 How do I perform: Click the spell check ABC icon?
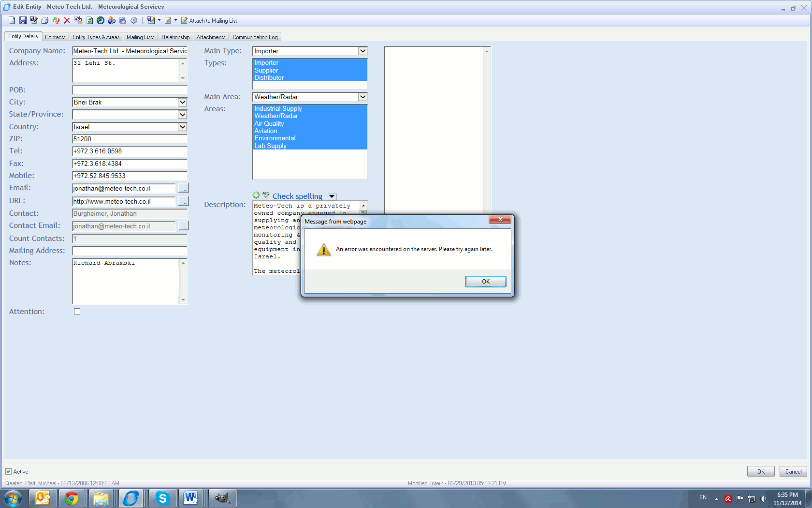pos(266,195)
